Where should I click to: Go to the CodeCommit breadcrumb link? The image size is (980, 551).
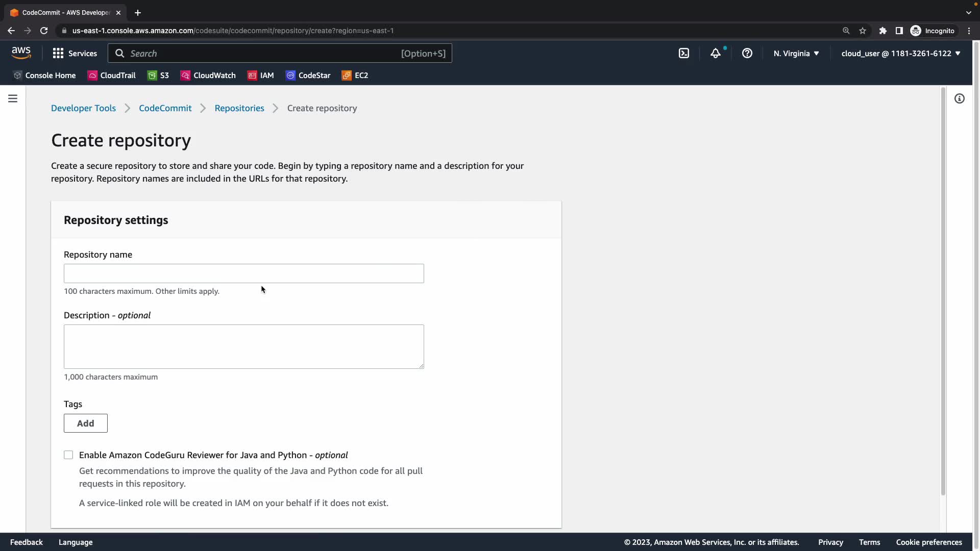point(165,108)
